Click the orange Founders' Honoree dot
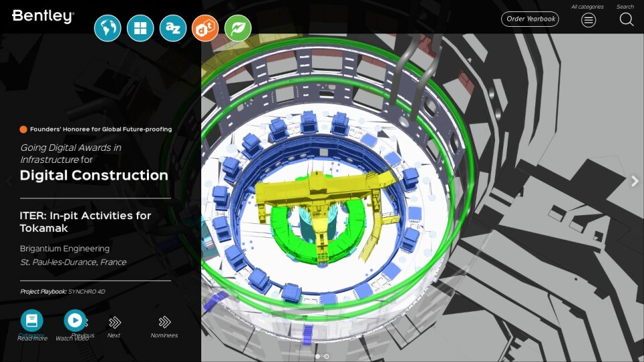This screenshot has width=644, height=362. coord(23,129)
